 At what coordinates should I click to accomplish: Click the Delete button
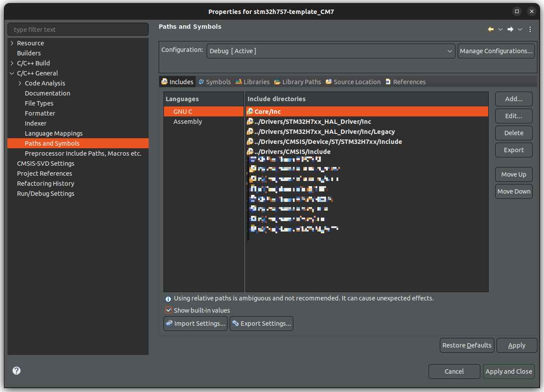pos(514,133)
